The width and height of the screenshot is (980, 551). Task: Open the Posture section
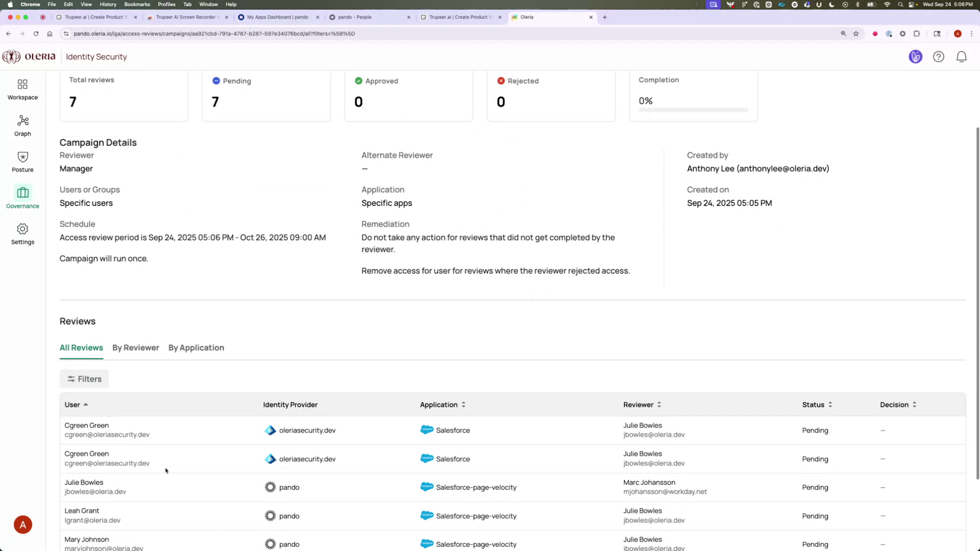click(22, 161)
